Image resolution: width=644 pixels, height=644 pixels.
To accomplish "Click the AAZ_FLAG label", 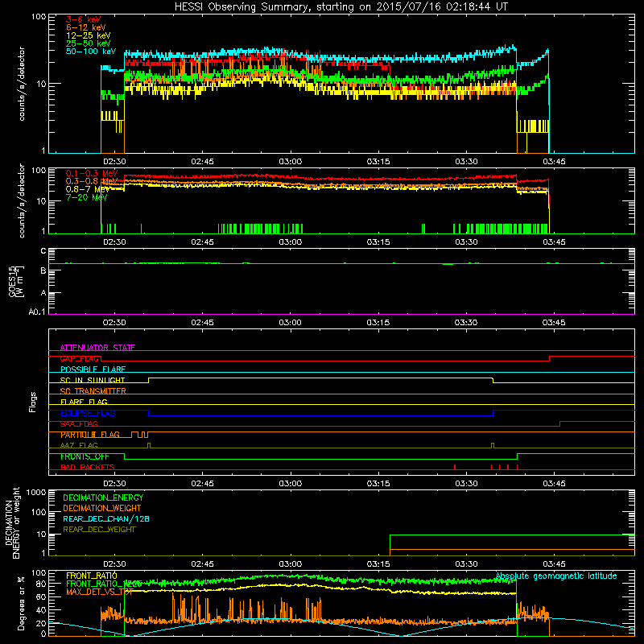I will 79,445.
